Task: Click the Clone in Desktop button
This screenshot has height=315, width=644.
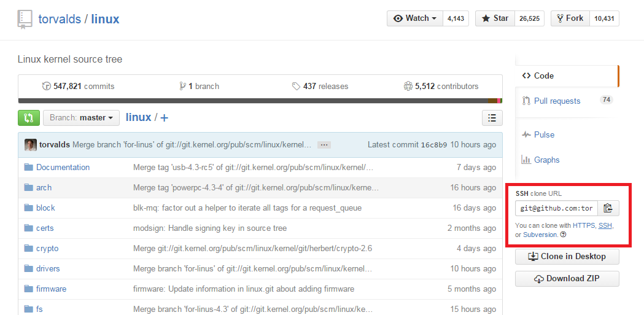Action: pyautogui.click(x=567, y=256)
